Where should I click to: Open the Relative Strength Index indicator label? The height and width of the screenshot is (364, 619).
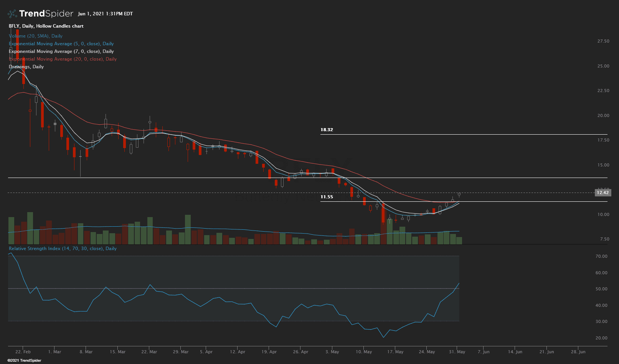tap(63, 249)
